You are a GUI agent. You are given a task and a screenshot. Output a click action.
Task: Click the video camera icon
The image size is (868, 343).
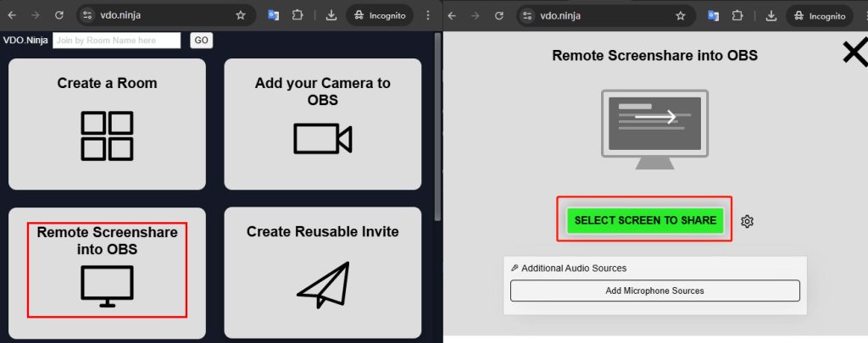tap(323, 138)
